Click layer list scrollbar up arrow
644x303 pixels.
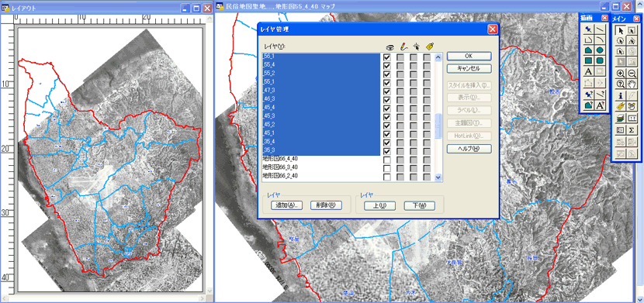(438, 57)
